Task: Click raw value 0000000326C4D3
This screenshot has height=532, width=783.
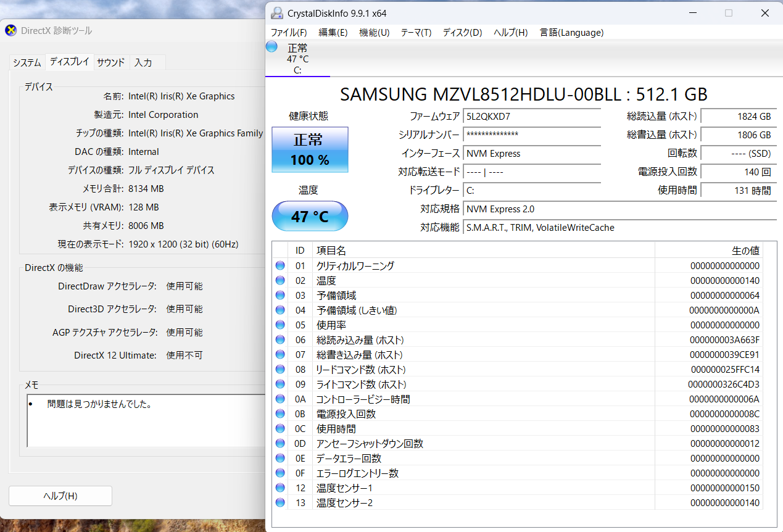Action: (724, 384)
